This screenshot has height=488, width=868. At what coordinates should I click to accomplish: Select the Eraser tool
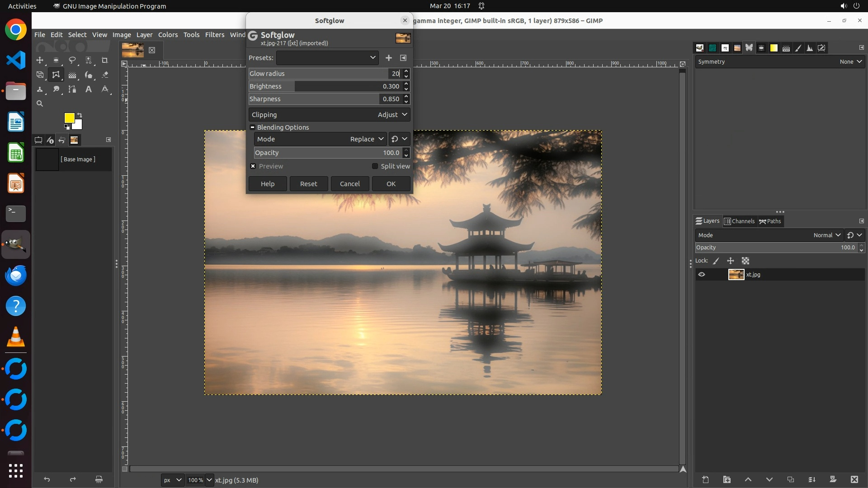coord(105,75)
